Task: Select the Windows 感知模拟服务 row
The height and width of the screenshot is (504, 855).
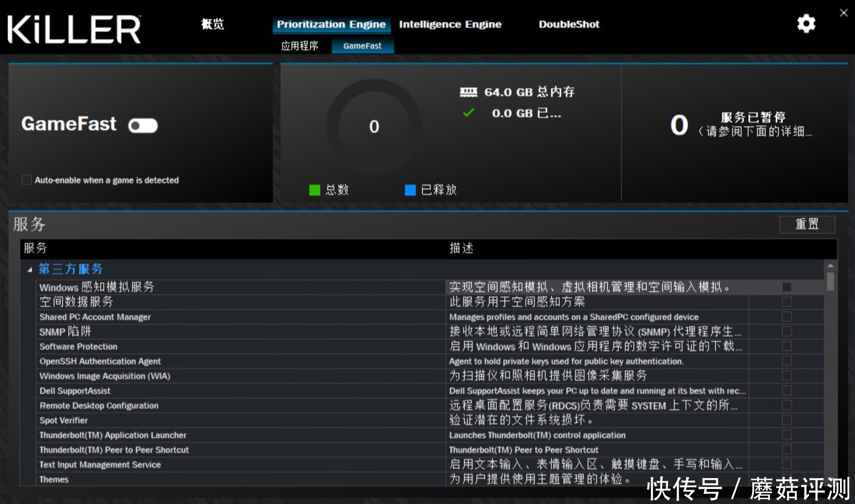Action: point(430,287)
